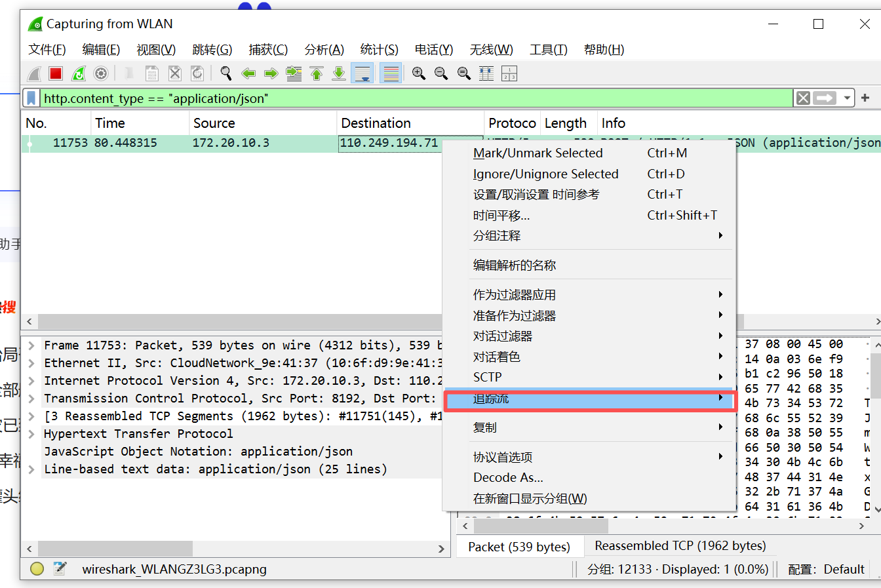Choose Decode As... from the context menu

click(x=589, y=477)
